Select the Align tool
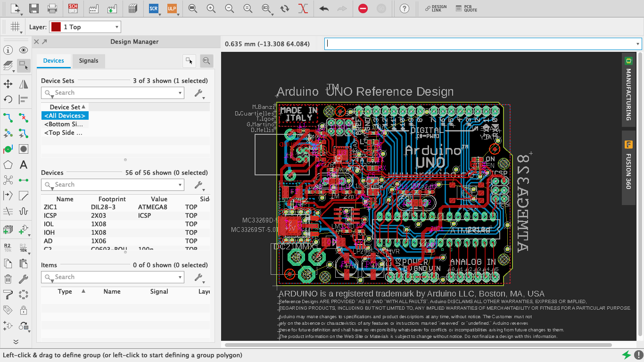The height and width of the screenshot is (362, 644). (24, 99)
